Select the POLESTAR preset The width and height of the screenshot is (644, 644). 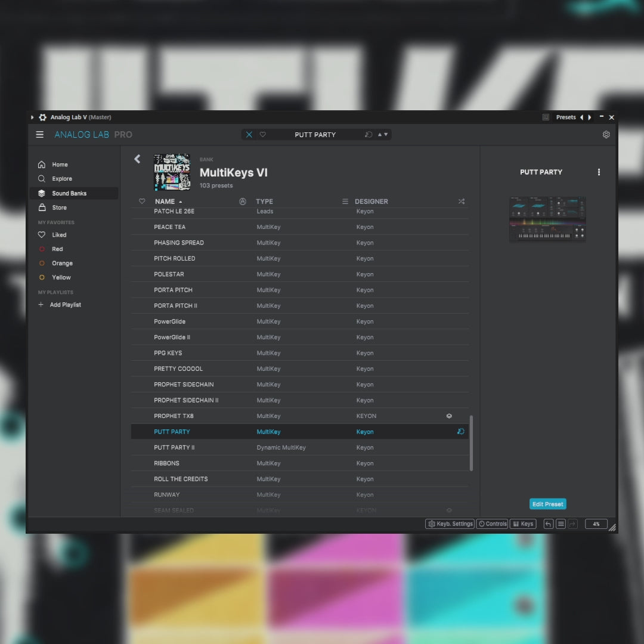coord(300,274)
